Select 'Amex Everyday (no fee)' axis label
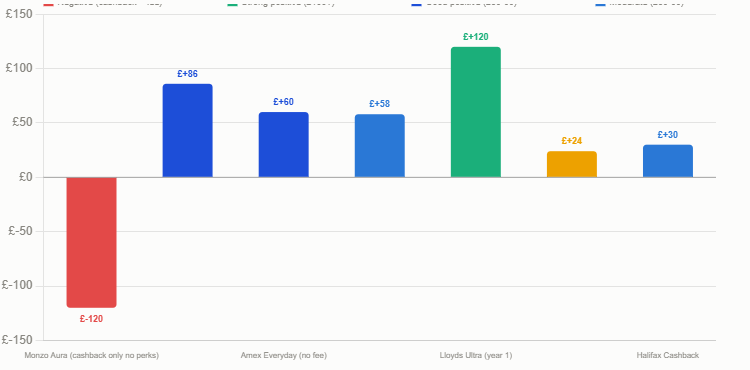 (x=284, y=356)
